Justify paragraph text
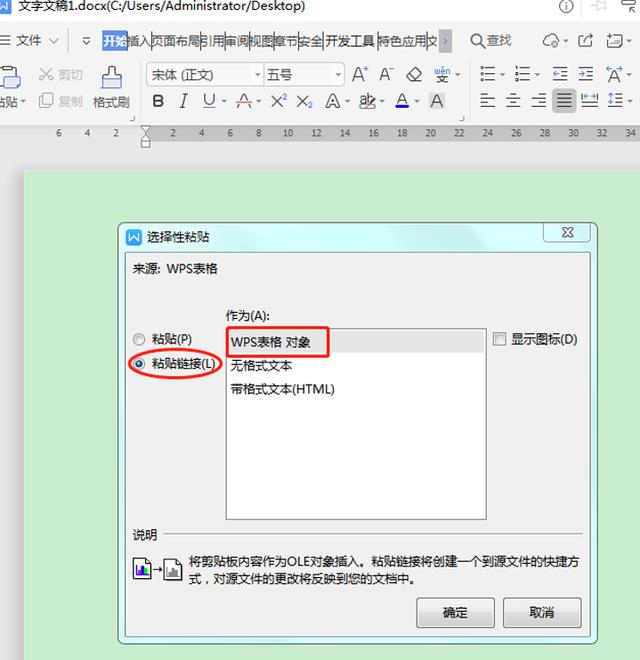Screen dimensions: 640x660 tap(564, 101)
